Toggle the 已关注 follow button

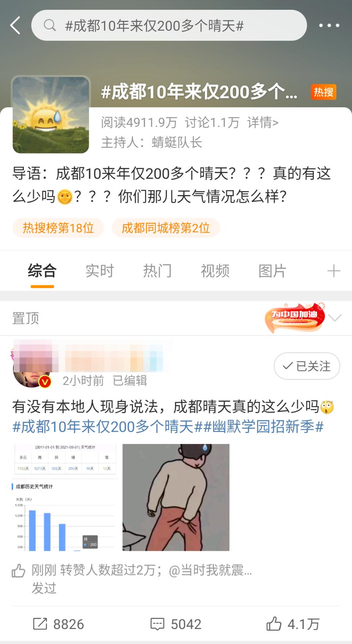[307, 366]
